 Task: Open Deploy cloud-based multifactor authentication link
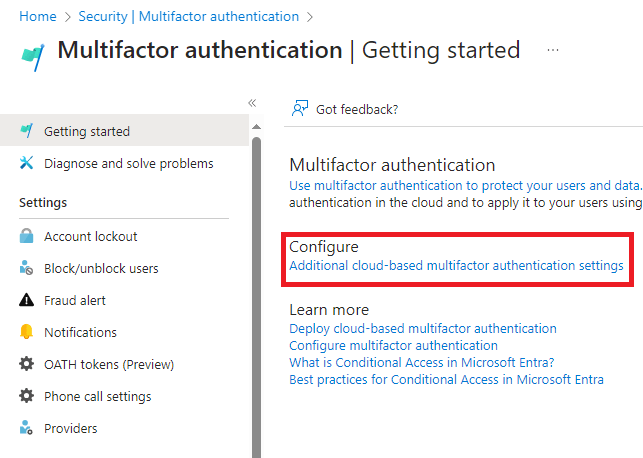tap(423, 328)
